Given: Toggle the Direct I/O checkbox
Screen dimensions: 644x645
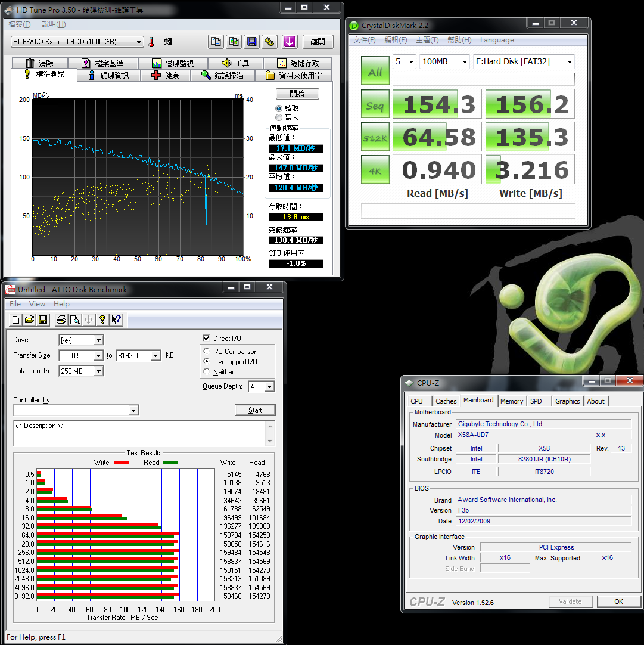Looking at the screenshot, I should [207, 338].
